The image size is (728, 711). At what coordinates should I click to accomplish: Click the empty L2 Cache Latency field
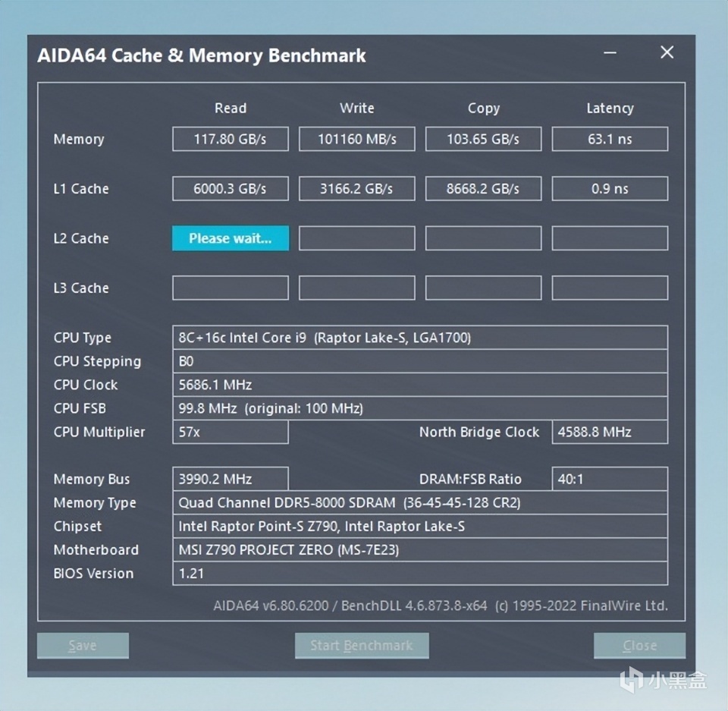(x=610, y=238)
